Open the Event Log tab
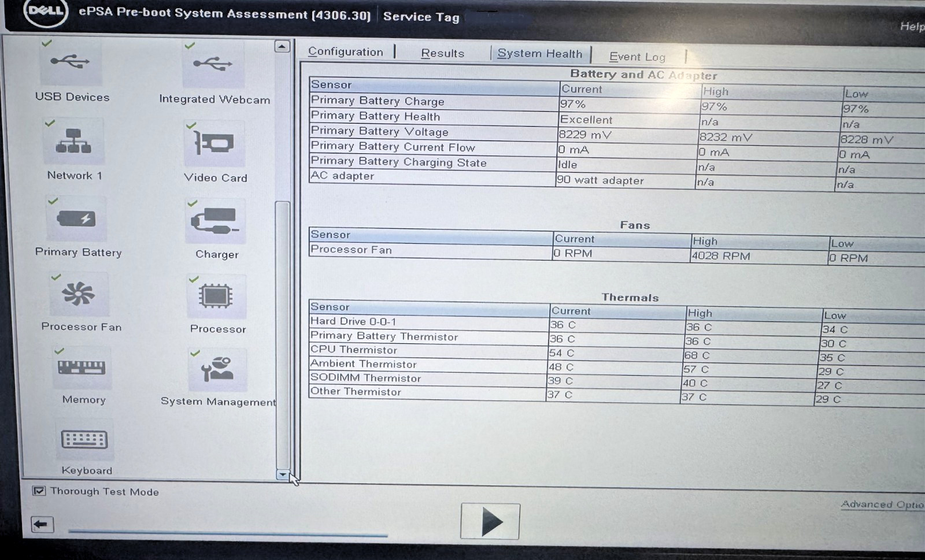This screenshot has width=925, height=560. (x=637, y=57)
